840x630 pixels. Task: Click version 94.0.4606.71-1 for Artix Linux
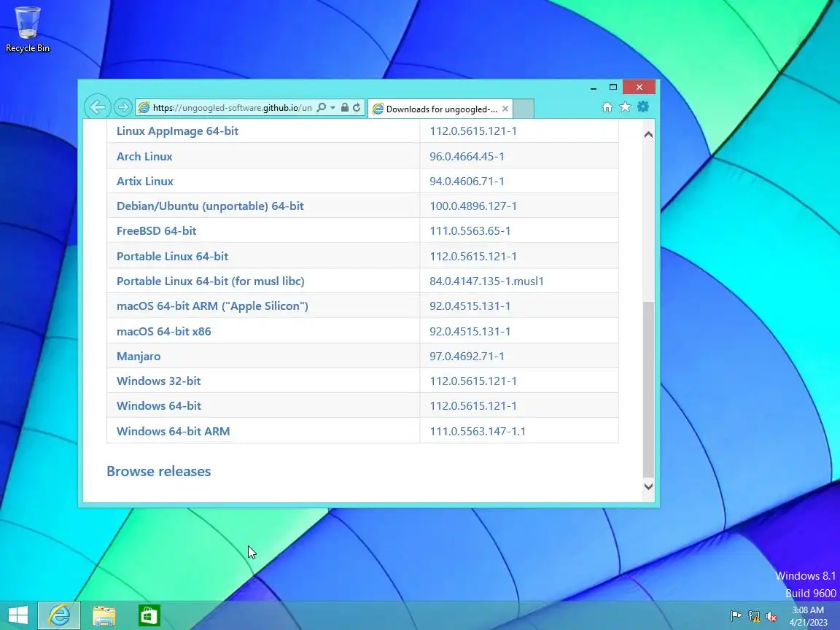click(x=467, y=181)
